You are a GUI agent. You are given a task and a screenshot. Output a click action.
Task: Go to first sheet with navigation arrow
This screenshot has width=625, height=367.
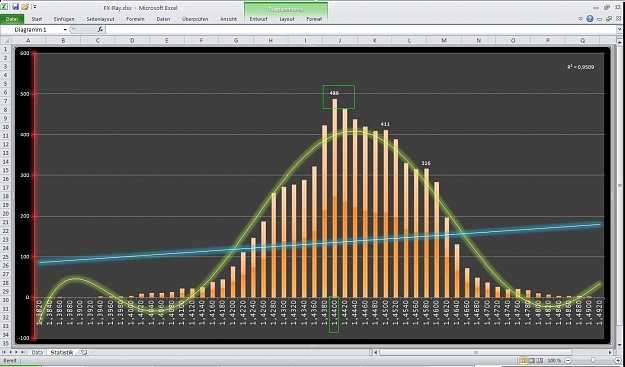(4, 353)
